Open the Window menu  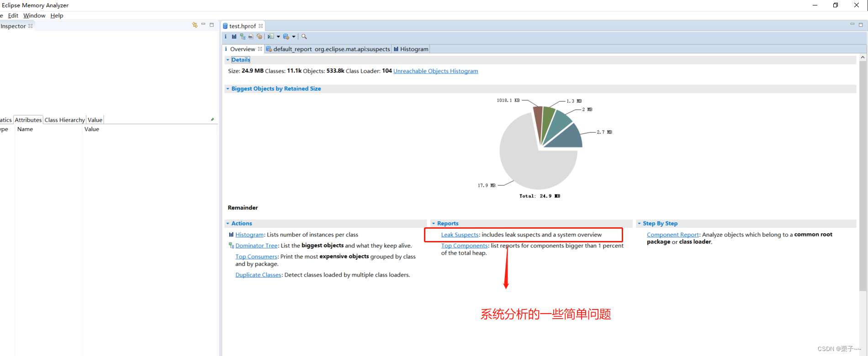point(34,16)
